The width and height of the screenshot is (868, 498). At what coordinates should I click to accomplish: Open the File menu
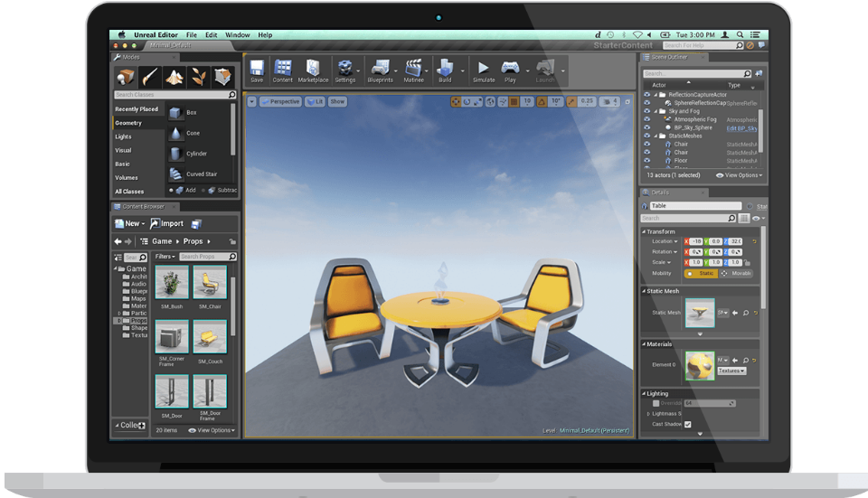pyautogui.click(x=192, y=35)
